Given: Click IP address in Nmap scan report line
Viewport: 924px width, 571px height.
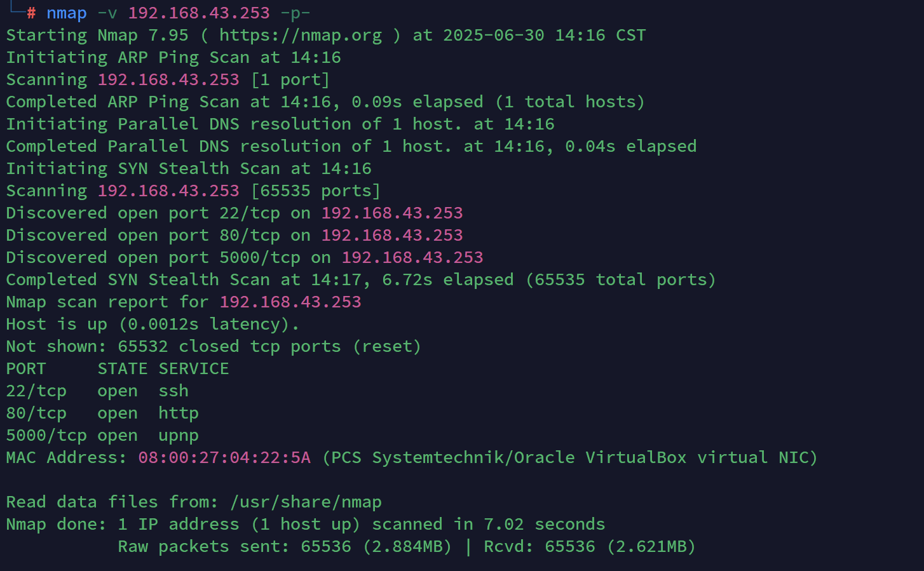Looking at the screenshot, I should tap(290, 302).
